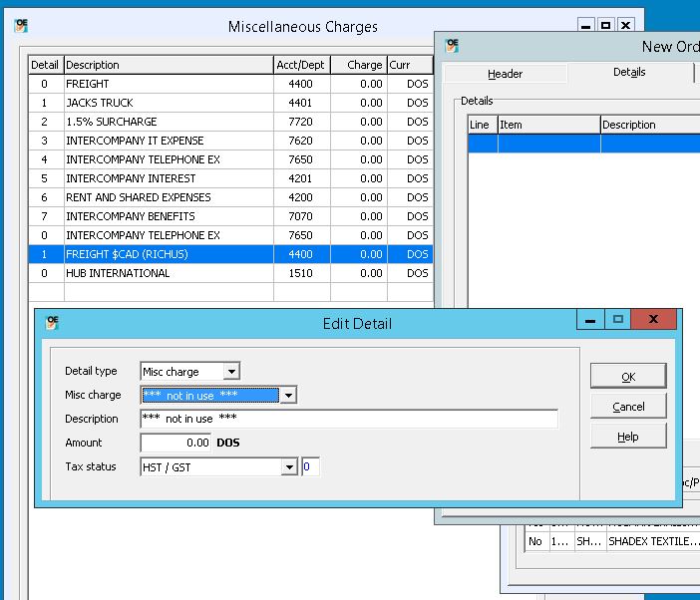Open the Tax status dropdown
This screenshot has width=700, height=600.
[x=289, y=467]
